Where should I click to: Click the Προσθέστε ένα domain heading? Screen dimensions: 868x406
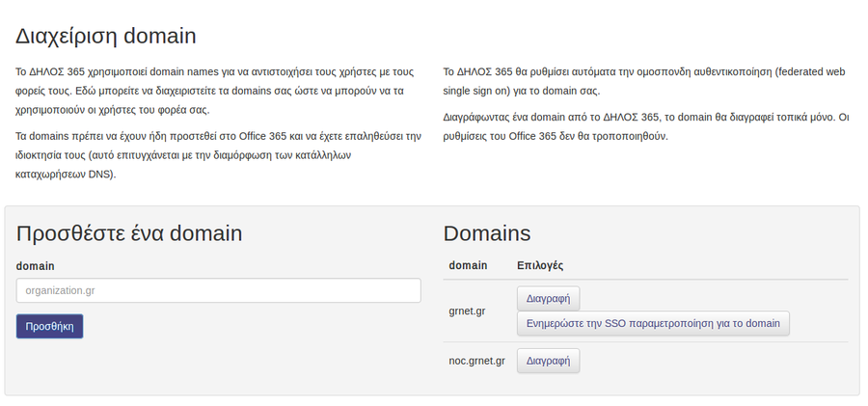129,233
